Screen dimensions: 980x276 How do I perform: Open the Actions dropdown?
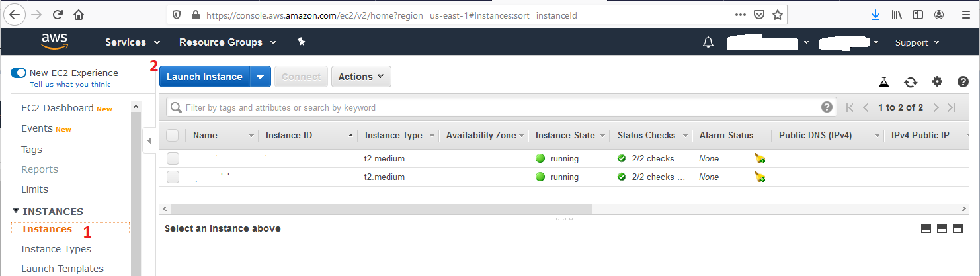[x=361, y=77]
